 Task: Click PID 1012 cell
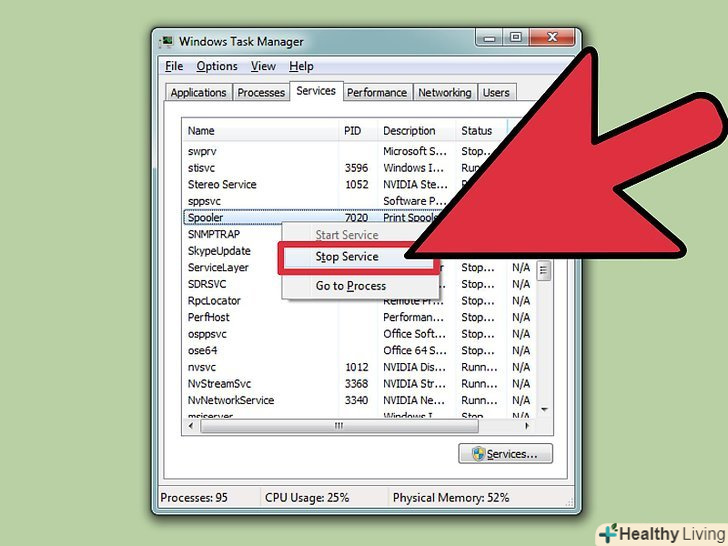357,367
